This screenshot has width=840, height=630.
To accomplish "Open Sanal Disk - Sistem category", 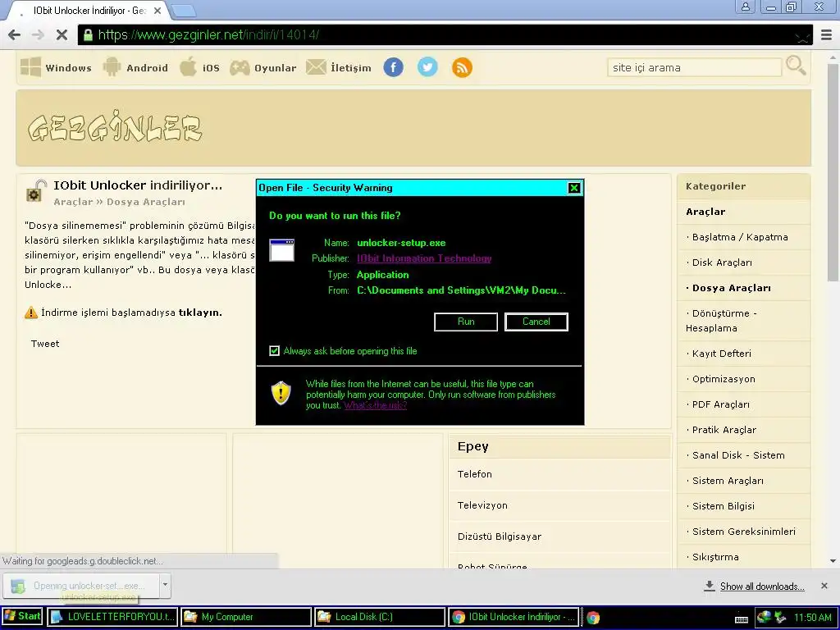I will [738, 455].
